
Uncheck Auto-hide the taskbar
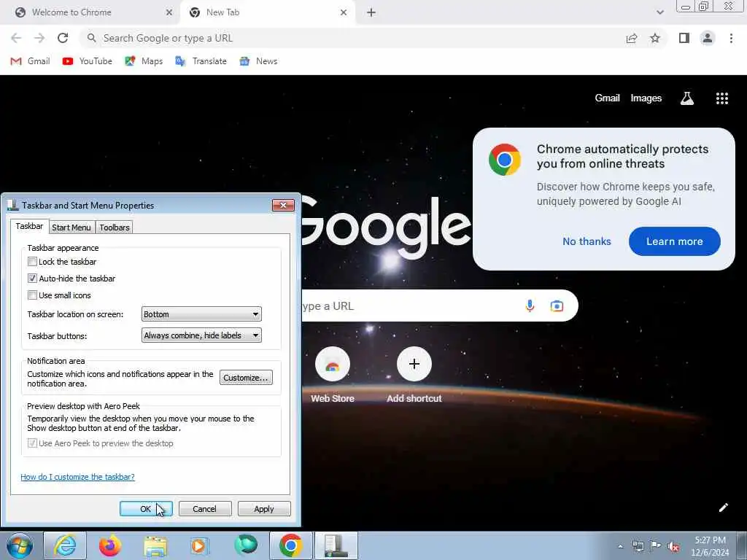coord(32,278)
